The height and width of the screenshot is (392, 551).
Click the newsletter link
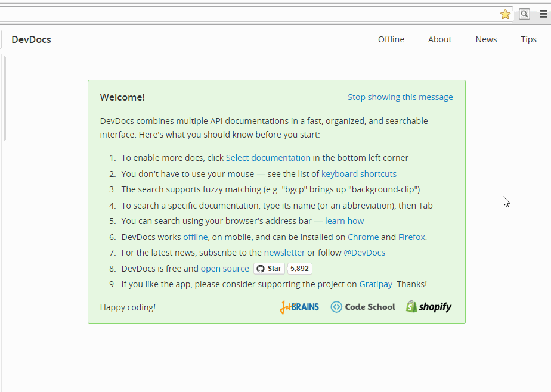[284, 253]
